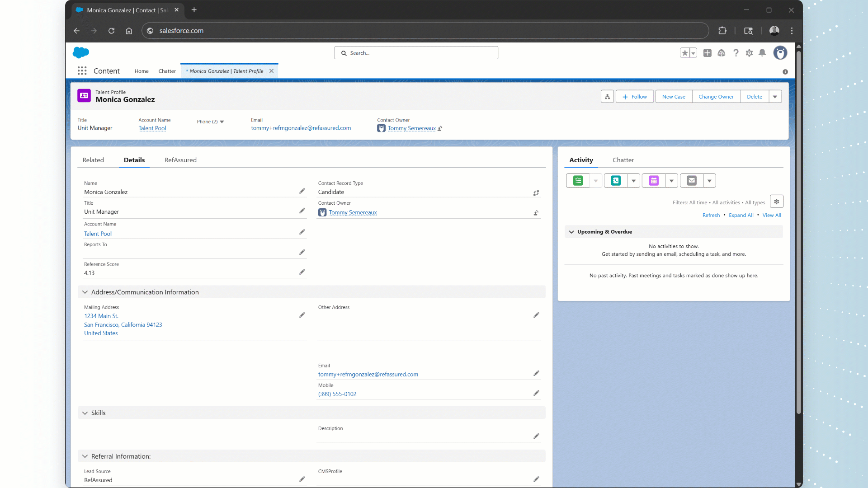Click the notifications bell icon
The height and width of the screenshot is (488, 868).
click(763, 53)
